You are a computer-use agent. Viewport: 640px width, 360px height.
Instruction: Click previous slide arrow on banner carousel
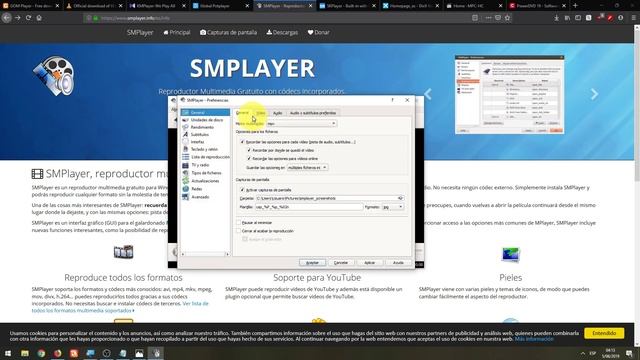click(x=428, y=94)
